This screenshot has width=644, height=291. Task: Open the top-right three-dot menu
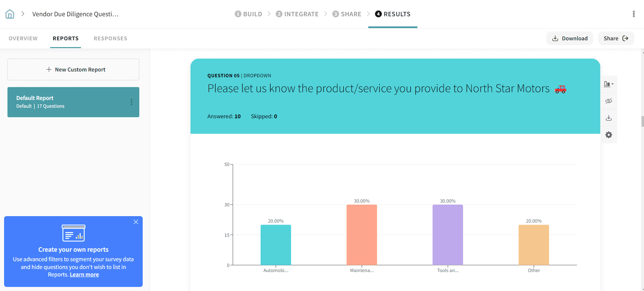[633, 14]
